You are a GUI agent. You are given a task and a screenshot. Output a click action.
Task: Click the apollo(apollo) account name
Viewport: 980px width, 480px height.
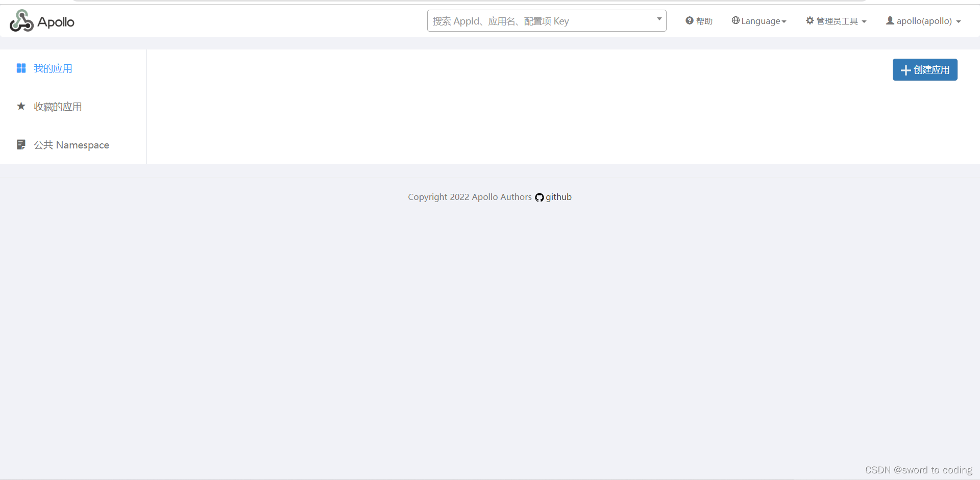click(924, 21)
